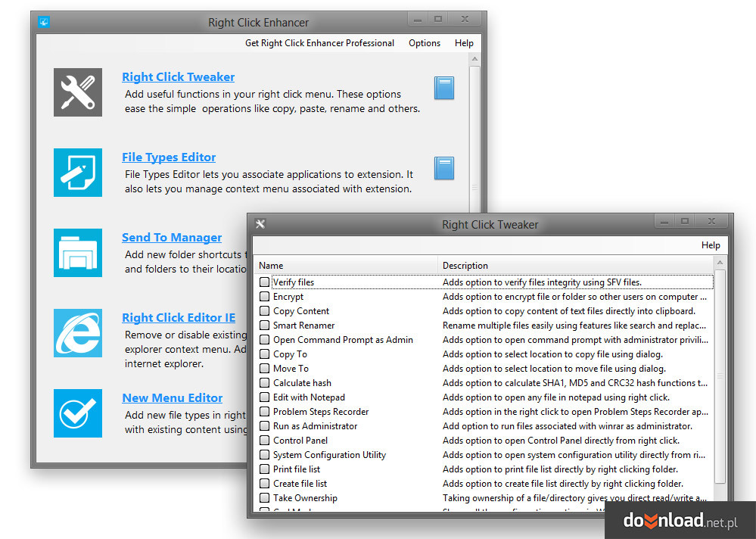The image size is (756, 539).
Task: Open the Right Click Editor IE link
Action: click(x=179, y=318)
